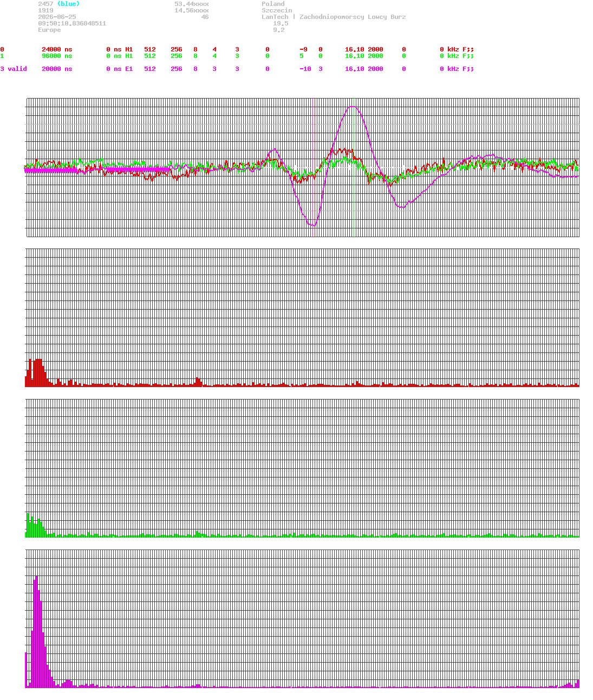Click the header value '46'

click(x=205, y=17)
